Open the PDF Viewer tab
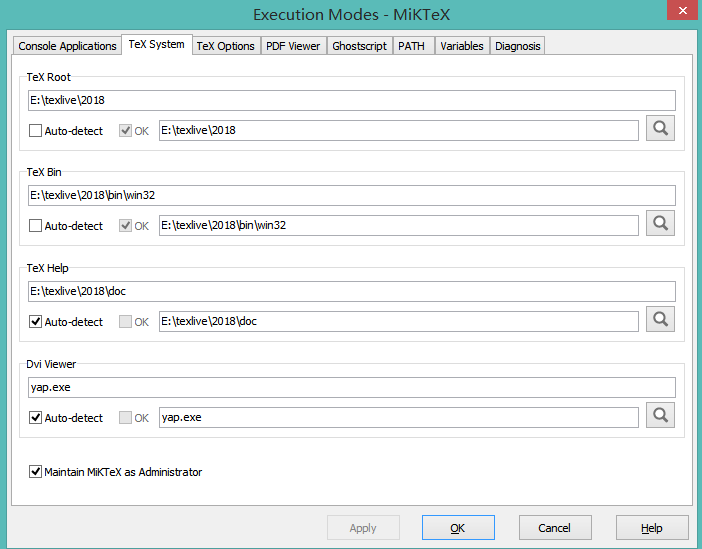 (293, 46)
